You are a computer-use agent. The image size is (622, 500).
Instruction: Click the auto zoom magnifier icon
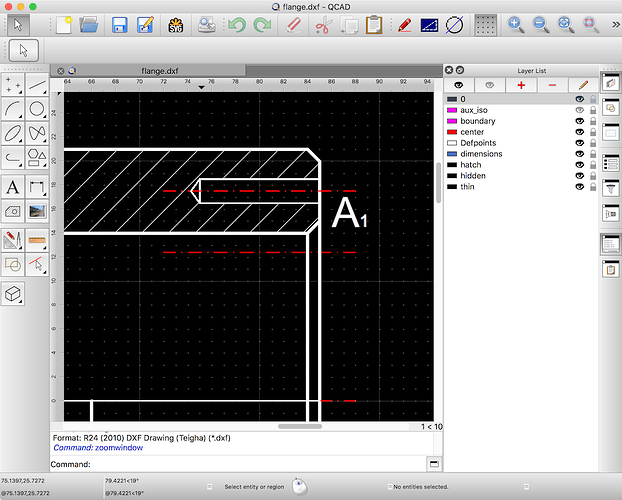click(x=566, y=25)
